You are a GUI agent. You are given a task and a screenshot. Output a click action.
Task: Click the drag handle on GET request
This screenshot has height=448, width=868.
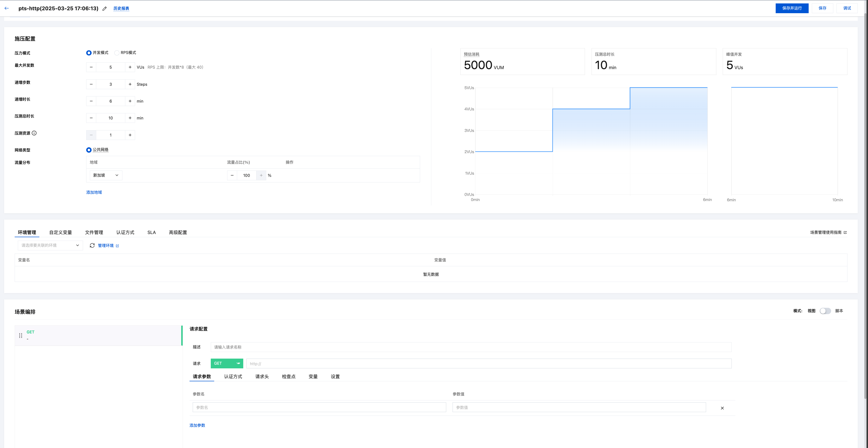[x=21, y=335]
